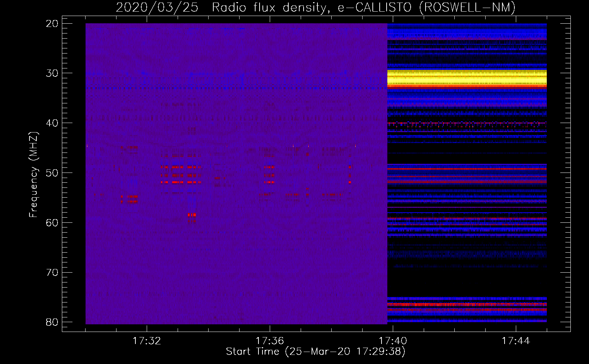Viewport: 589px width, 364px height.
Task: Click the 17:44 time tick label
Action: (516, 341)
